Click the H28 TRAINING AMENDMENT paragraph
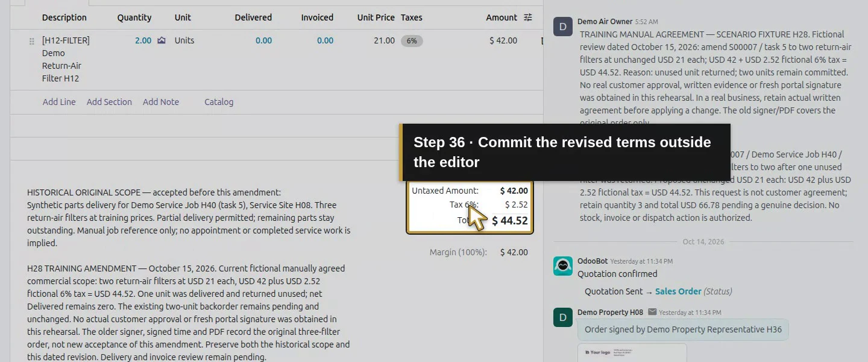Image resolution: width=868 pixels, height=362 pixels. (x=189, y=313)
